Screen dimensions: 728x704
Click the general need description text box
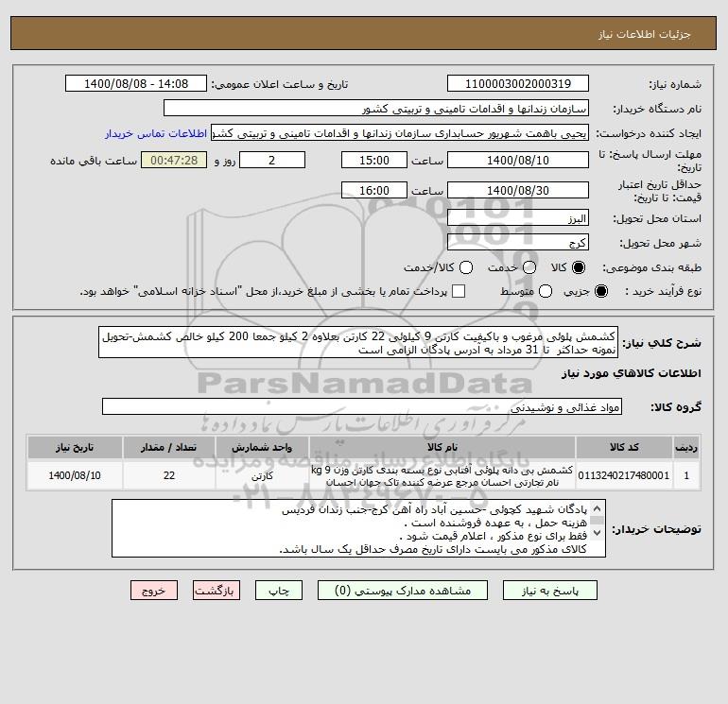[358, 342]
